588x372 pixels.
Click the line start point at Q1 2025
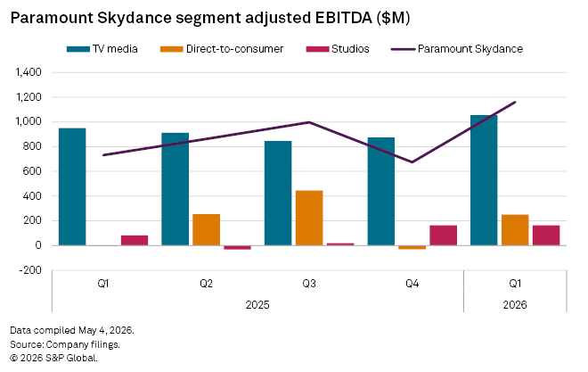click(103, 155)
